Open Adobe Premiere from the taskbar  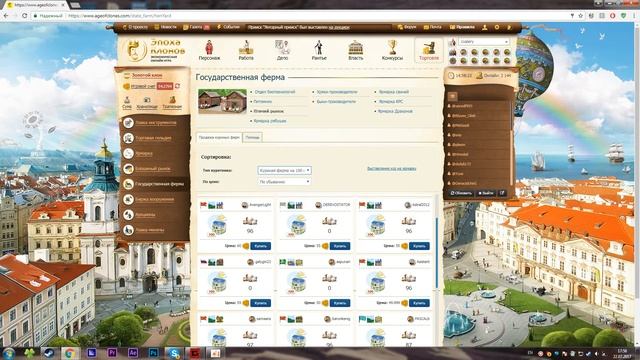(x=111, y=353)
